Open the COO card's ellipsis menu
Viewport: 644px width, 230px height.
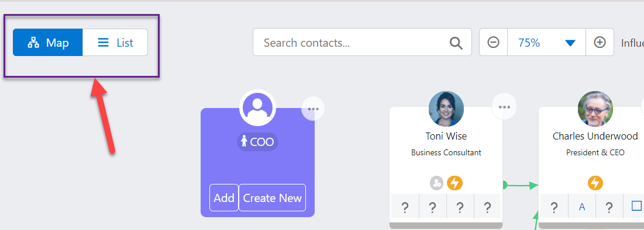click(x=313, y=109)
